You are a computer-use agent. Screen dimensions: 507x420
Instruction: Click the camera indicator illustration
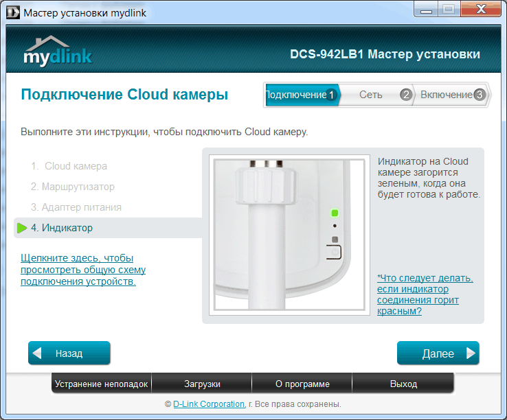(x=289, y=235)
